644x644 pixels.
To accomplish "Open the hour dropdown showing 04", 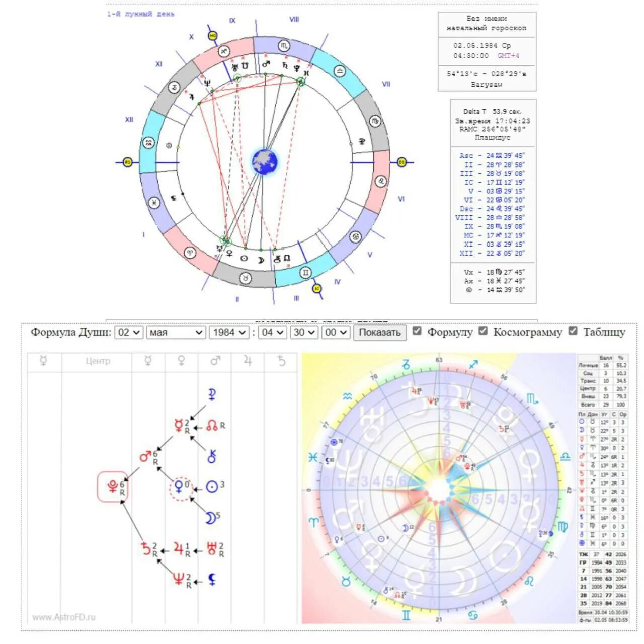I will (273, 332).
